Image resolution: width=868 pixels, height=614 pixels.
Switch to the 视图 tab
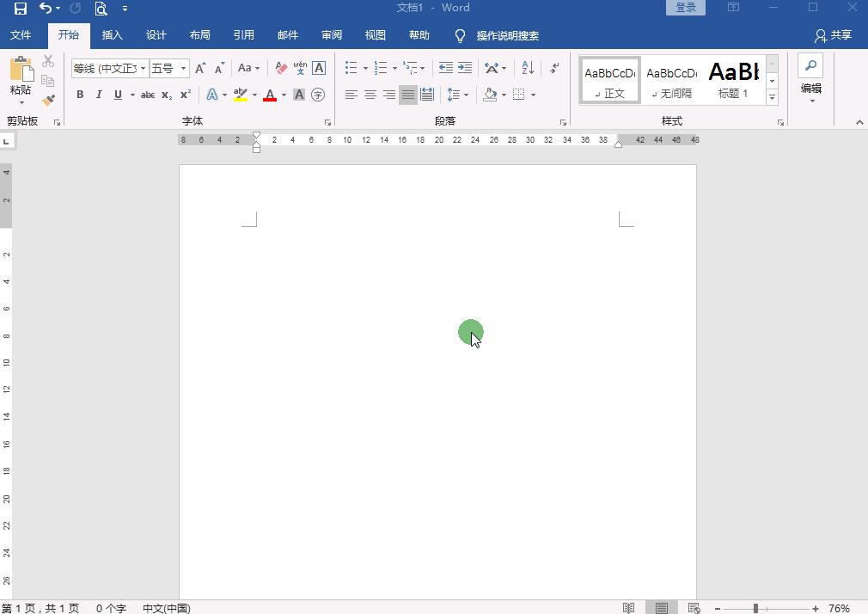pos(376,35)
